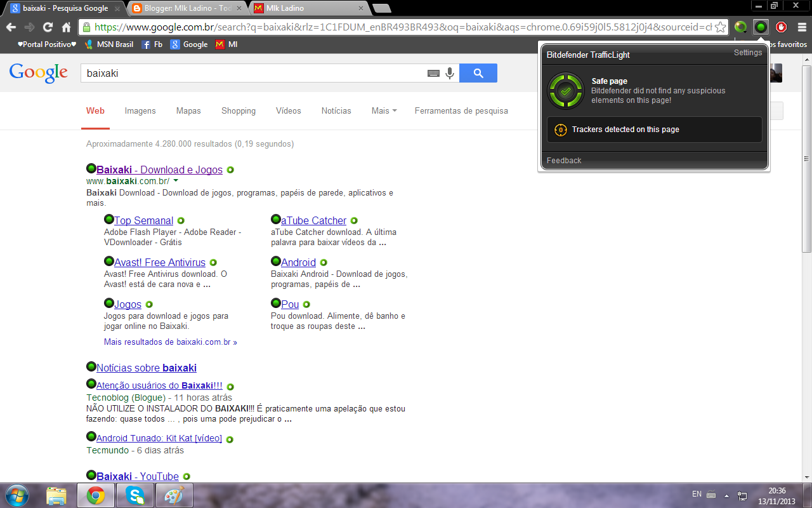Expand Trackers detected on this page
The width and height of the screenshot is (812, 508).
pos(655,130)
